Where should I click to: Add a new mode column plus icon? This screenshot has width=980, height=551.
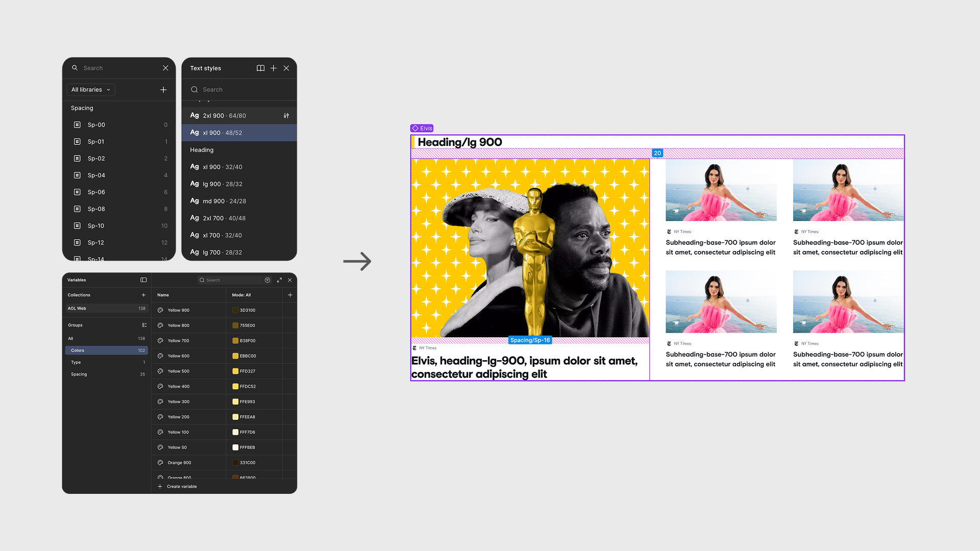coord(290,295)
